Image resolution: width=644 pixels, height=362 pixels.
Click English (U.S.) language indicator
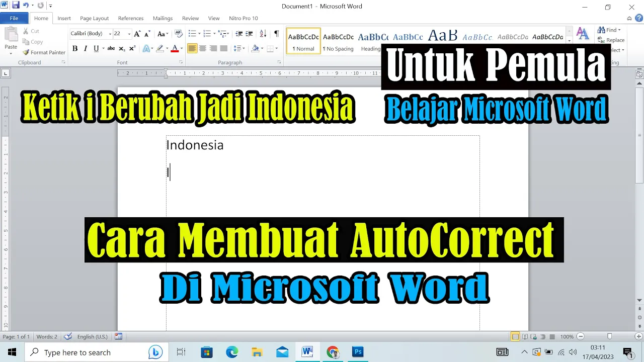(92, 336)
